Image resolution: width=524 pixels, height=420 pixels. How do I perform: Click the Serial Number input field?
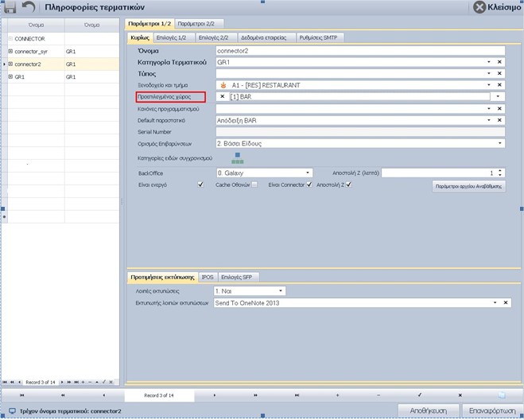point(360,132)
